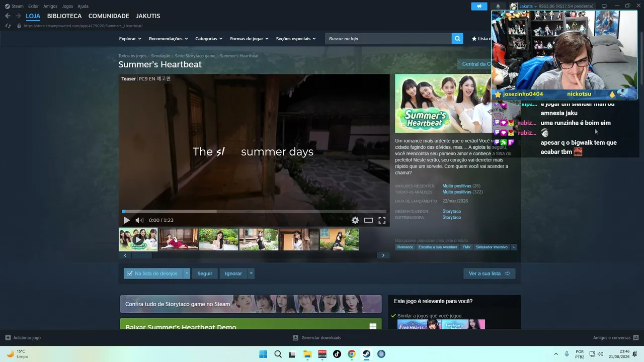The height and width of the screenshot is (362, 644).
Task: Open the Voice Meeter taskbar app
Action: (x=323, y=354)
